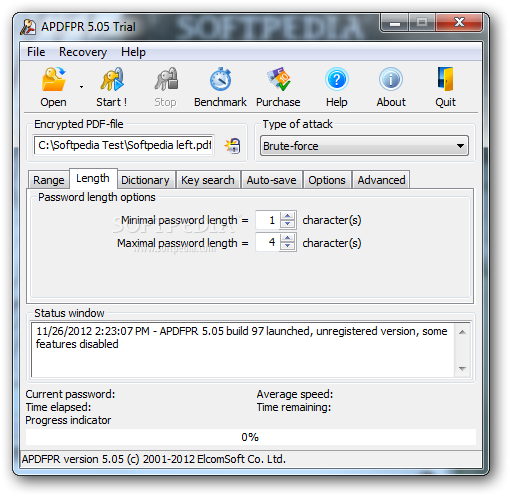This screenshot has width=510, height=496.
Task: Increase minimal password length with up arrow
Action: point(288,216)
